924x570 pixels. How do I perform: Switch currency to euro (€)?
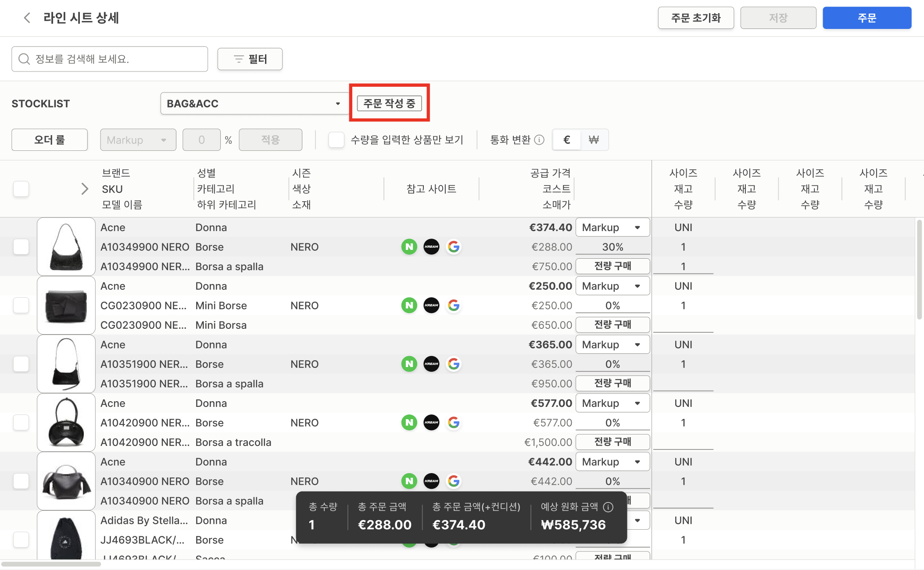pos(566,140)
